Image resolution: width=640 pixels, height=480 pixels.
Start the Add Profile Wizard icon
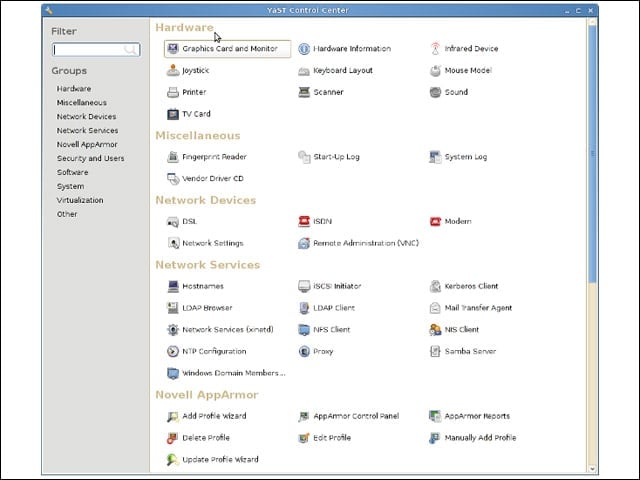[173, 416]
